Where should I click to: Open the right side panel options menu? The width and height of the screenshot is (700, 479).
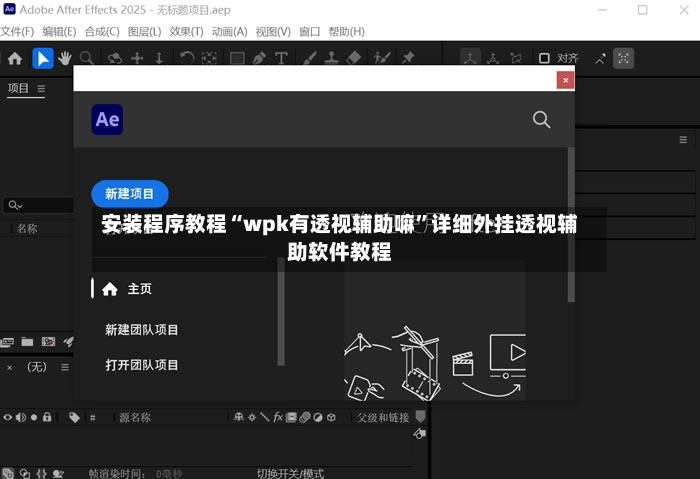pyautogui.click(x=683, y=140)
